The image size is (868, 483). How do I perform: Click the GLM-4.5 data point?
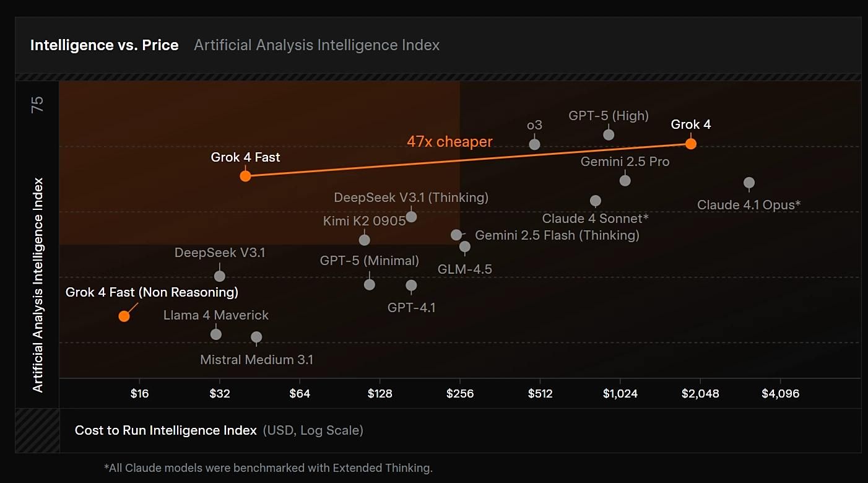[x=464, y=246]
